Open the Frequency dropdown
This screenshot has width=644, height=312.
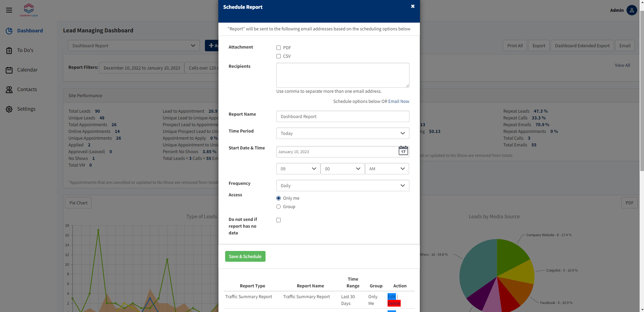[342, 186]
